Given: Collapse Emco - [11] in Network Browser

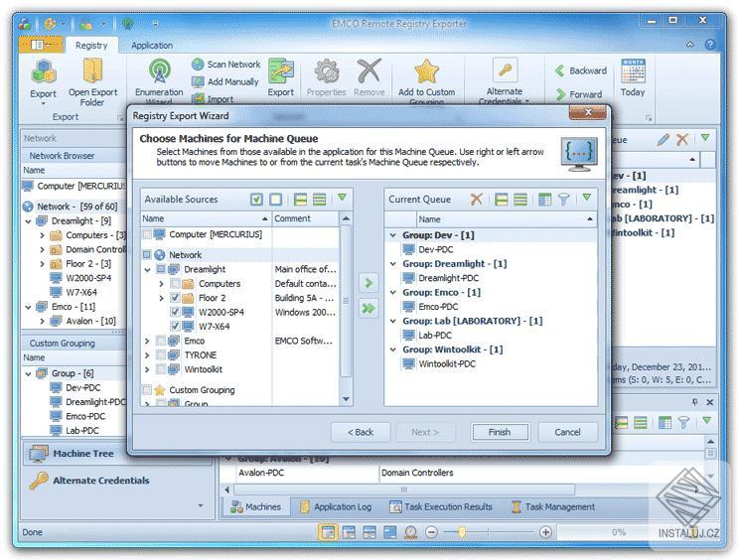Looking at the screenshot, I should (28, 307).
